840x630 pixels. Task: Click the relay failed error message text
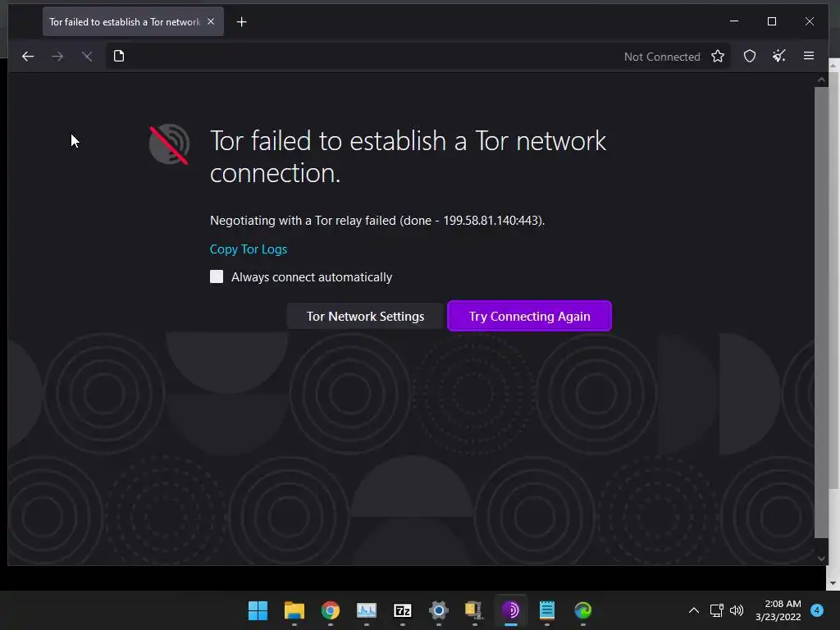point(377,221)
